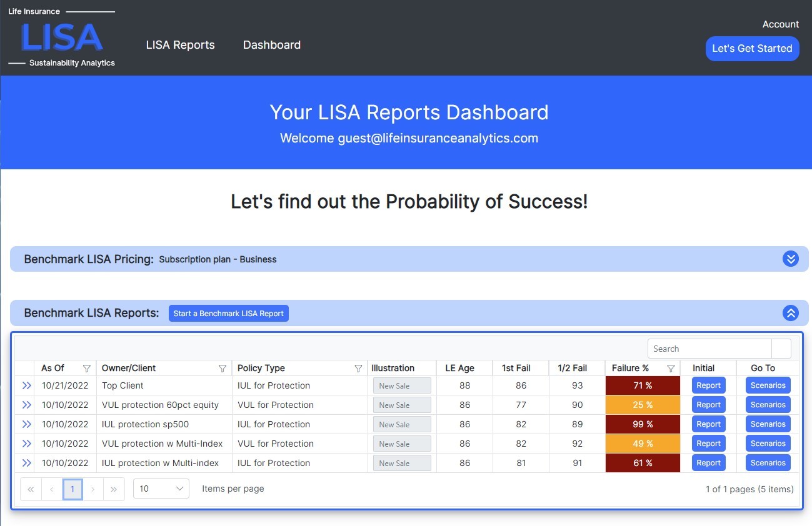The height and width of the screenshot is (526, 812).
Task: Go to Scenarios for Top Client
Action: 768,385
